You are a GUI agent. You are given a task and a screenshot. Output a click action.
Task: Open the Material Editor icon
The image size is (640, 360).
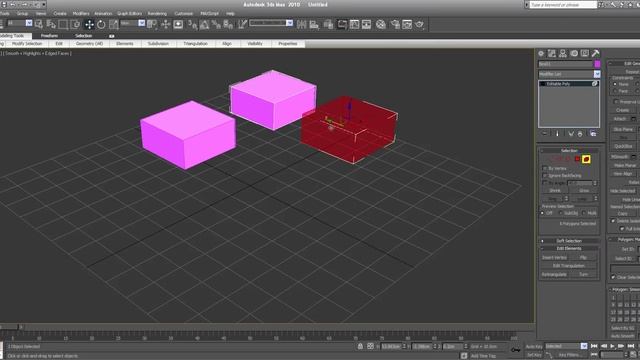[x=381, y=24]
